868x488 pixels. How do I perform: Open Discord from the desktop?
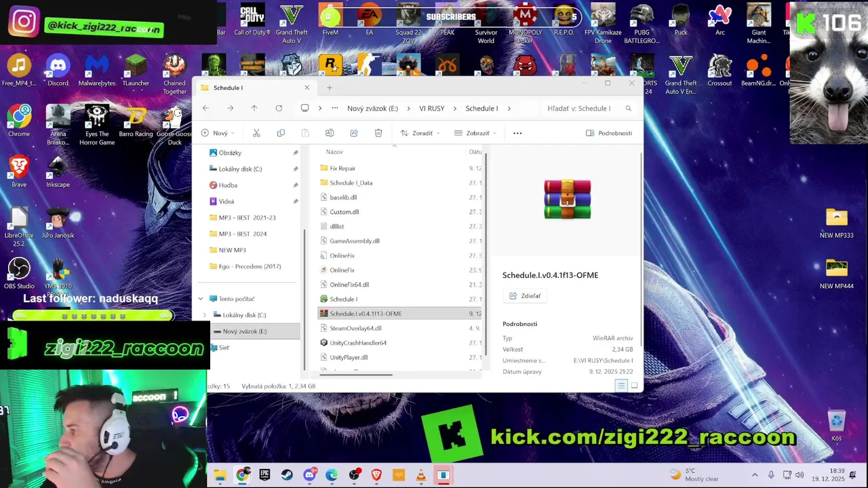[x=58, y=70]
